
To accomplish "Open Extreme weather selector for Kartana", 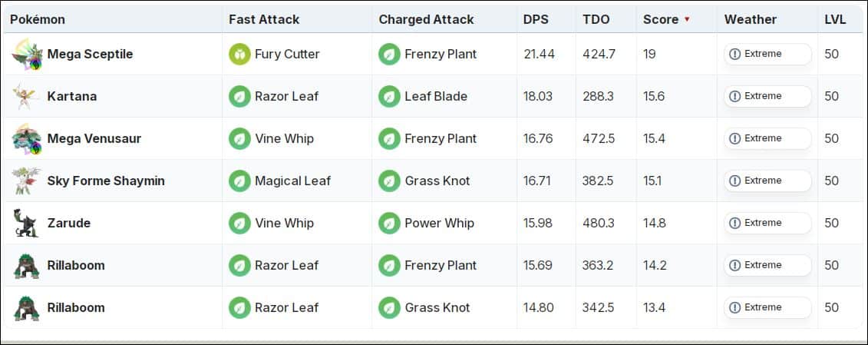I will [767, 96].
